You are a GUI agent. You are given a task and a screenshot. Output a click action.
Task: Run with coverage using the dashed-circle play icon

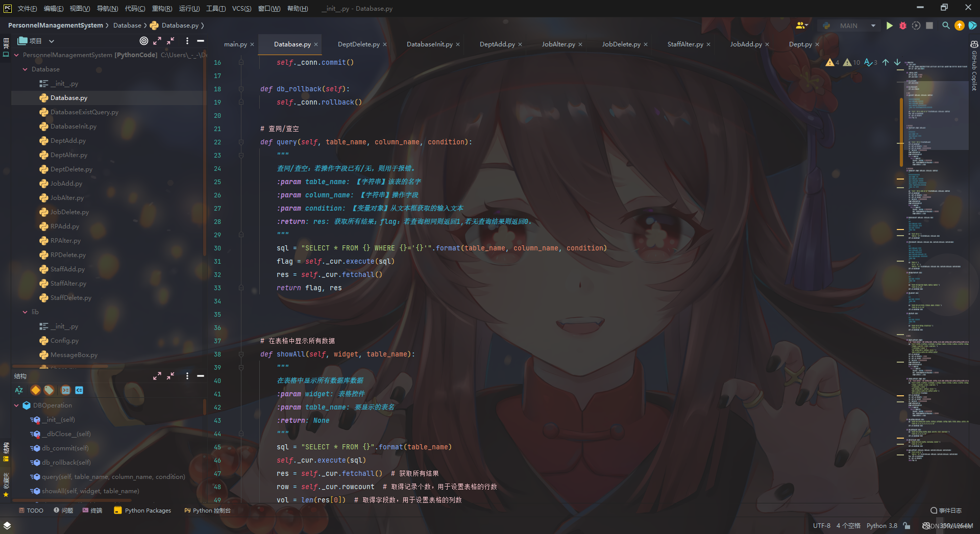point(916,26)
